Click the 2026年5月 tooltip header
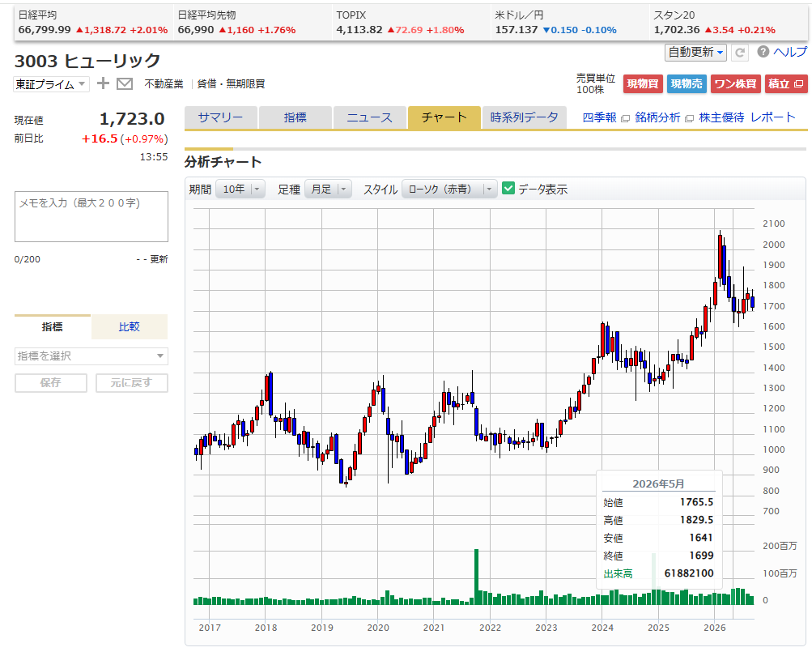This screenshot has height=656, width=812. pos(658,484)
